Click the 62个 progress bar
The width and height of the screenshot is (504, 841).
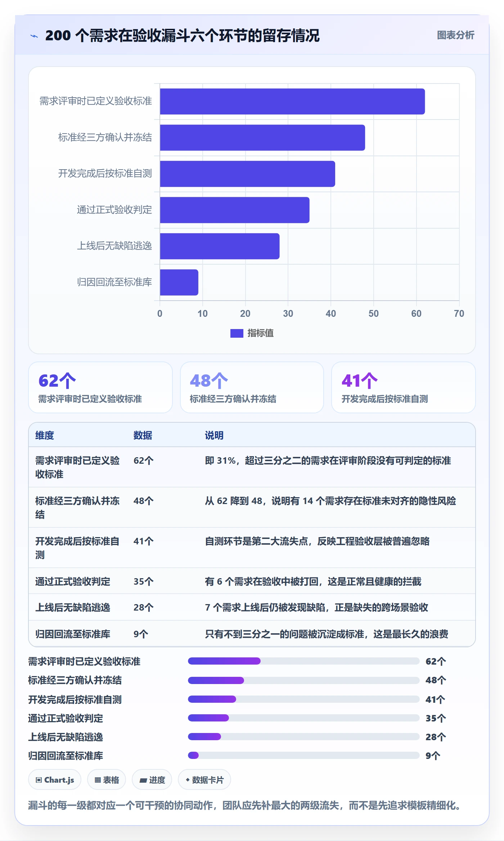304,661
